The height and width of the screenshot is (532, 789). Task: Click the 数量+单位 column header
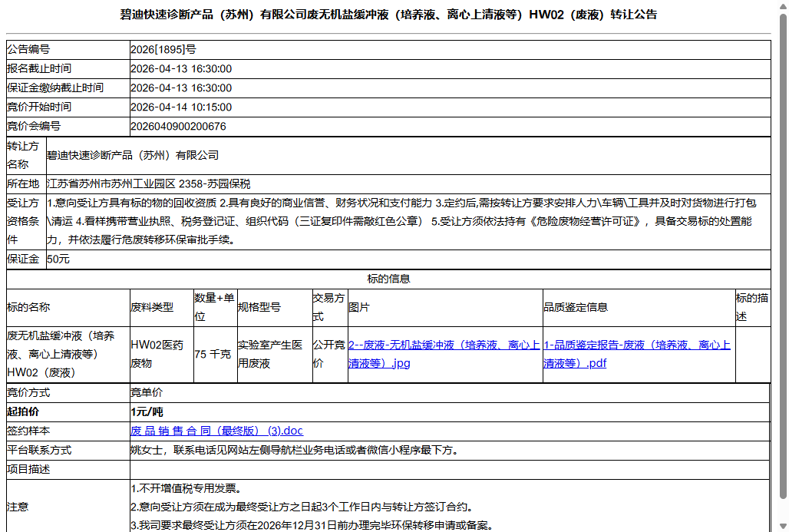(215, 307)
